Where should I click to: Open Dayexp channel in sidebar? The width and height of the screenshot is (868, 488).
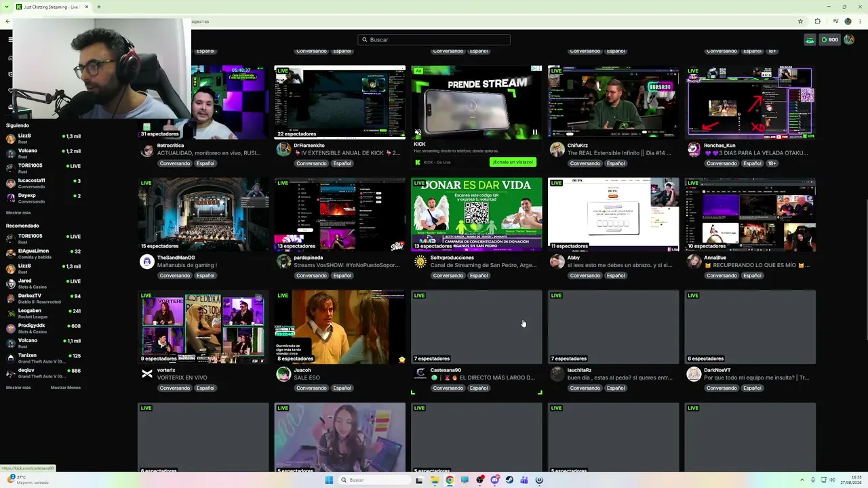(x=43, y=198)
